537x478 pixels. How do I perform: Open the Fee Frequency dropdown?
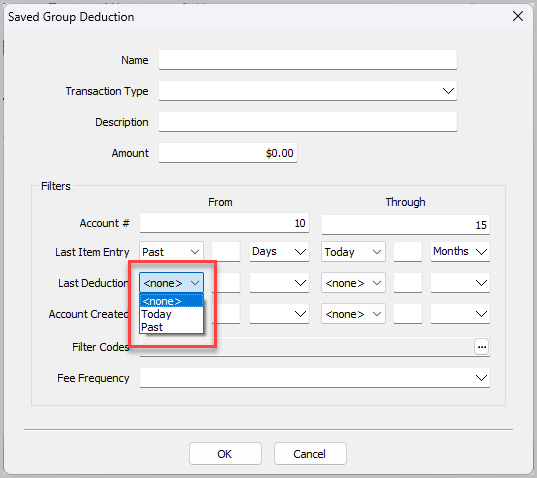(314, 378)
